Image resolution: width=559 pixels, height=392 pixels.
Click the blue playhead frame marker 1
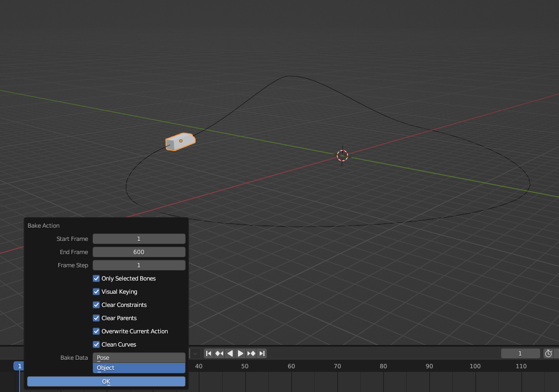click(19, 366)
